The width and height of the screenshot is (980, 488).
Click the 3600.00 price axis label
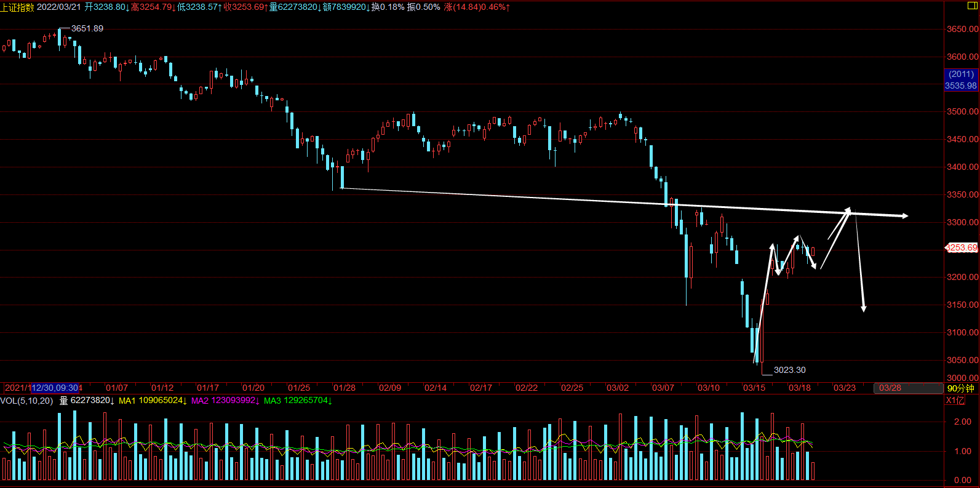(x=962, y=57)
